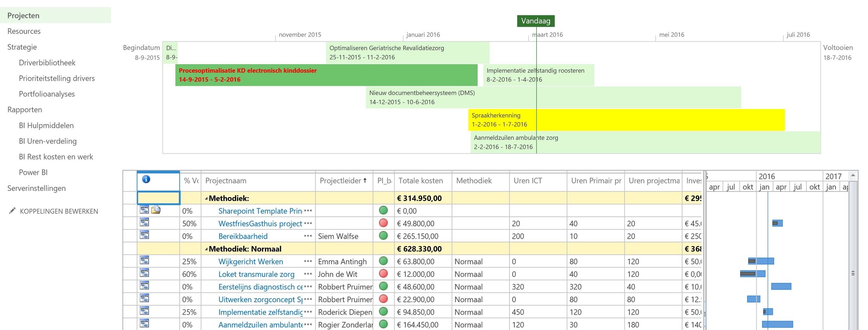This screenshot has height=330, width=868.
Task: Click the green status indicator for Aanmeldzuilen ambulante
Action: [383, 324]
